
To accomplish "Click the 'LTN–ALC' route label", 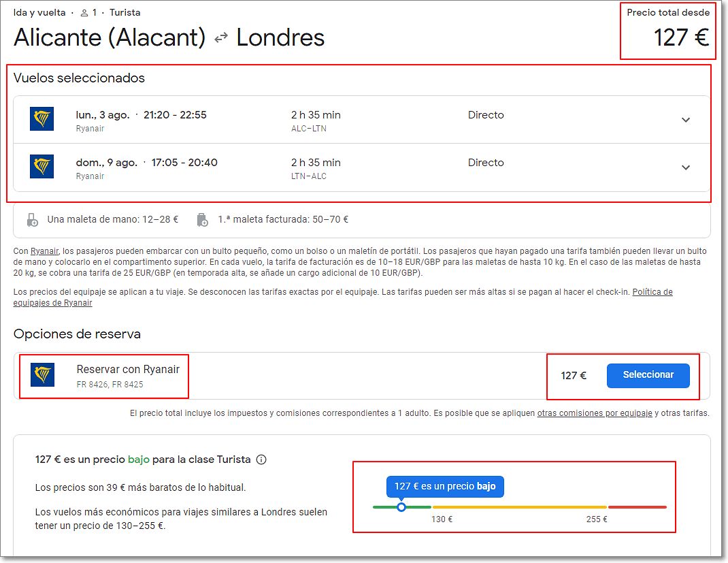I will [309, 176].
